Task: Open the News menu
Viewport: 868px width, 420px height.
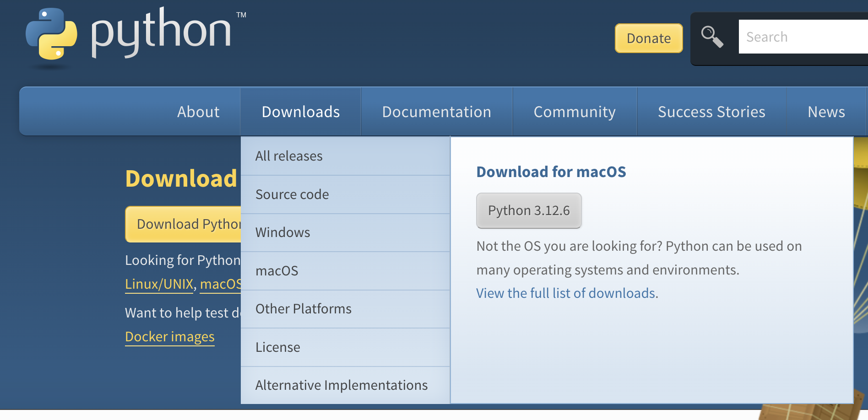Action: pos(826,112)
